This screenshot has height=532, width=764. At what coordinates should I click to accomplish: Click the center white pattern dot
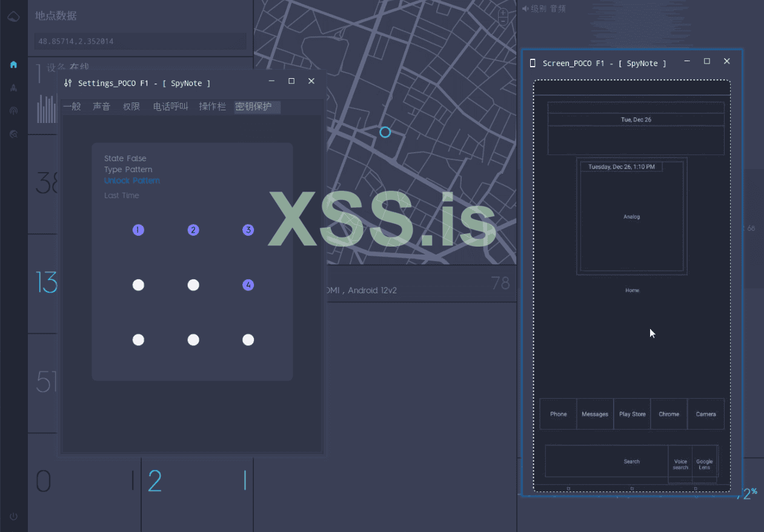pos(193,285)
